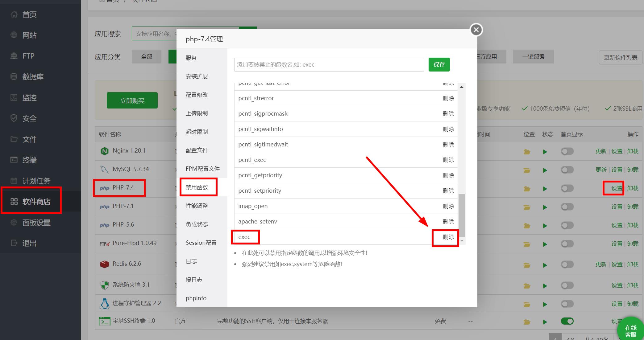Click the FTP icon in sidebar

[14, 56]
